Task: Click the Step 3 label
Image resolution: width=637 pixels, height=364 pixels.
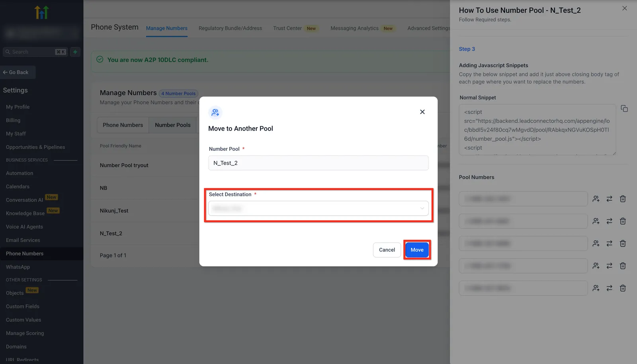Action: pos(467,49)
